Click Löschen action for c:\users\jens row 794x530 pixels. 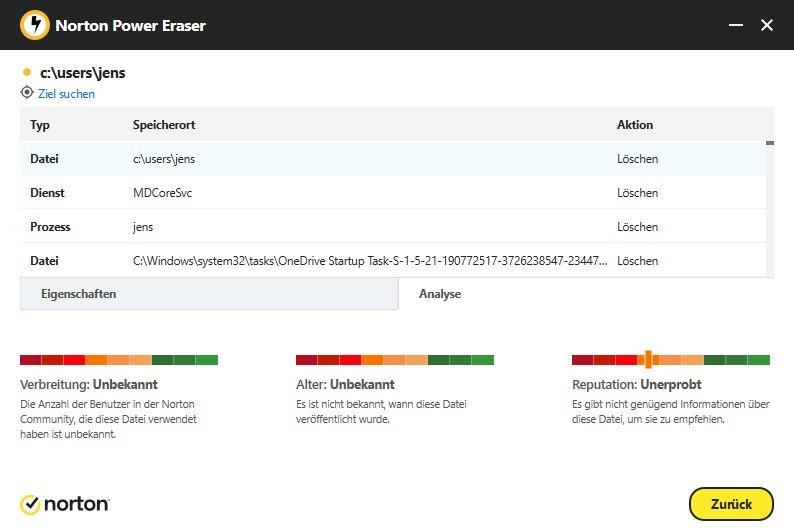pyautogui.click(x=637, y=158)
